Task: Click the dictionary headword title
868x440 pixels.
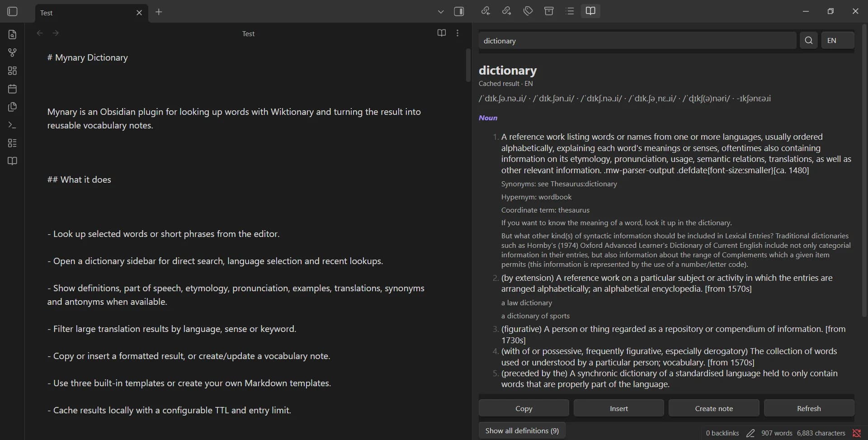Action: tap(508, 70)
